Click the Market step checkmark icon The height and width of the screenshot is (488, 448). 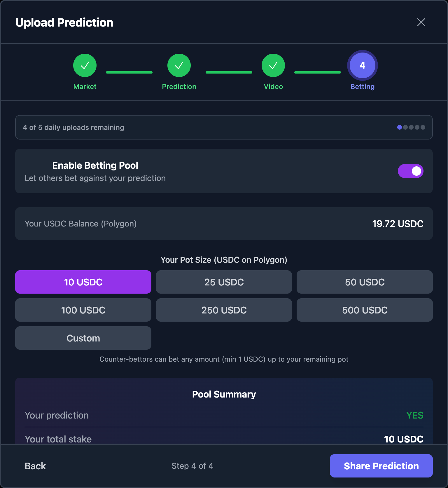click(x=85, y=65)
